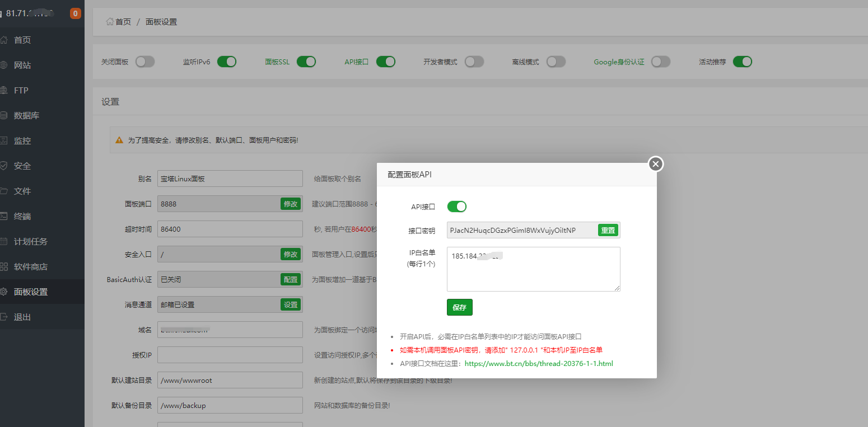Click the 默认建站目录 input field

[x=230, y=380]
